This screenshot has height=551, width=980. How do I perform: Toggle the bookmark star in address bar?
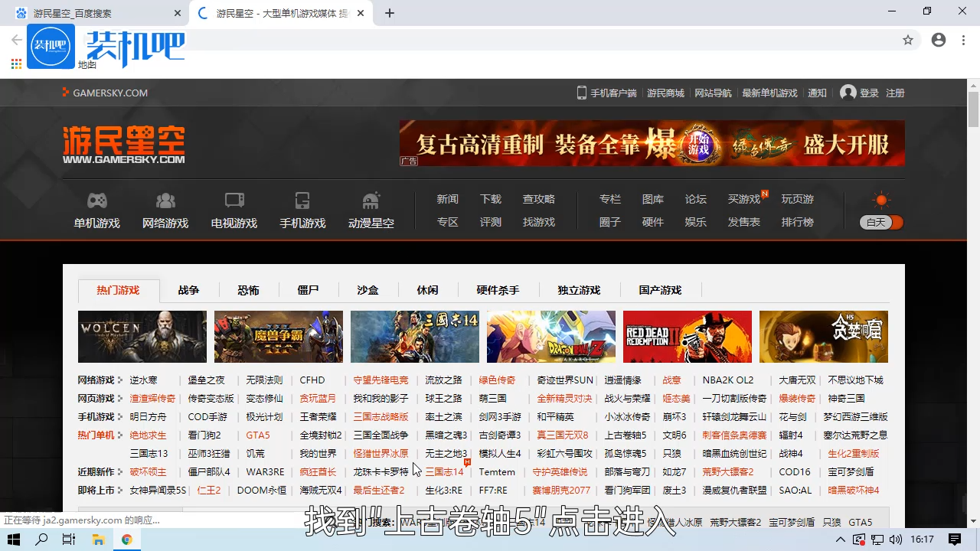coord(908,39)
